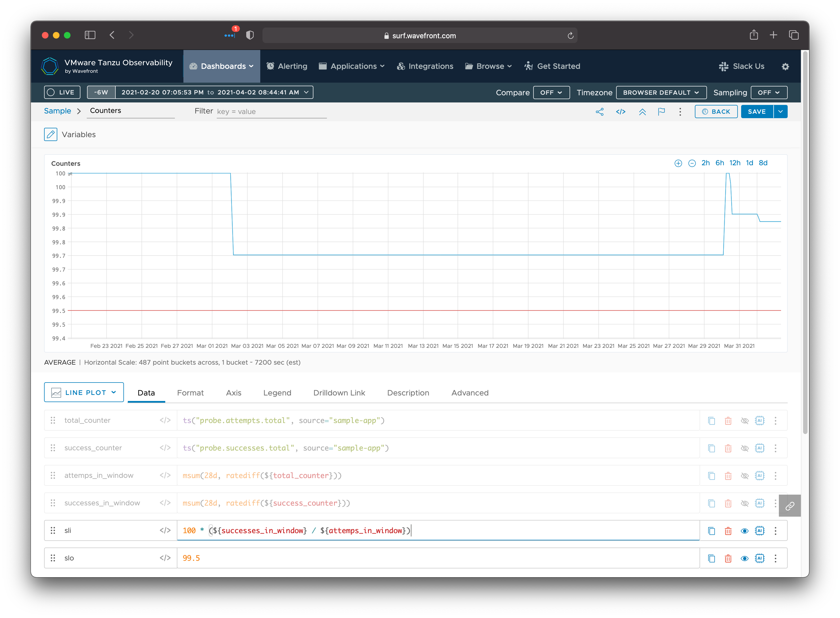Click the BACK button

tap(716, 112)
